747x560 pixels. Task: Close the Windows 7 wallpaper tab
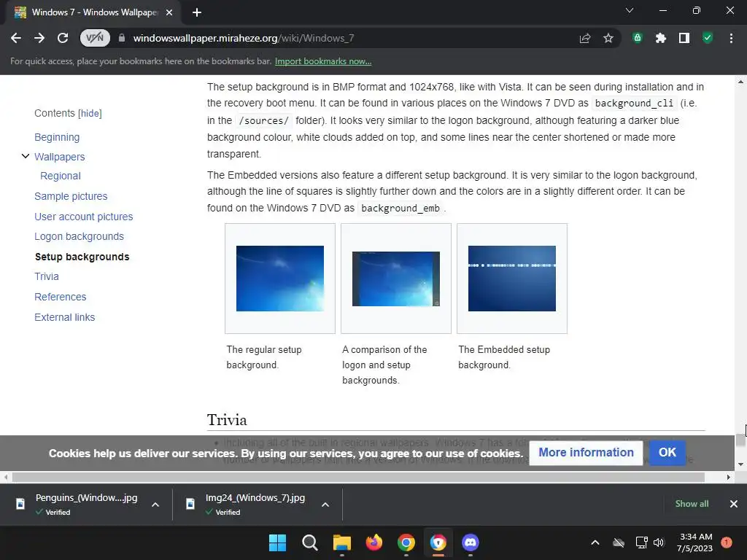[x=169, y=12]
